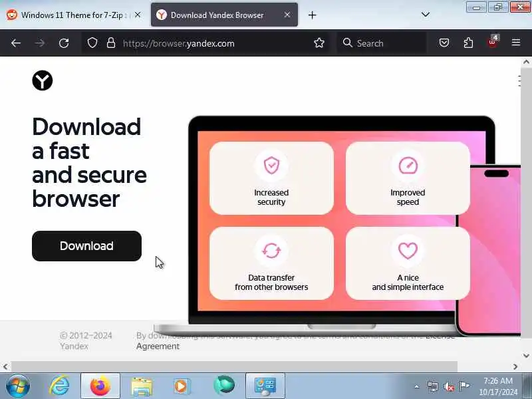Click the horizontal scrollbar left arrow
This screenshot has height=399, width=532.
5,366
